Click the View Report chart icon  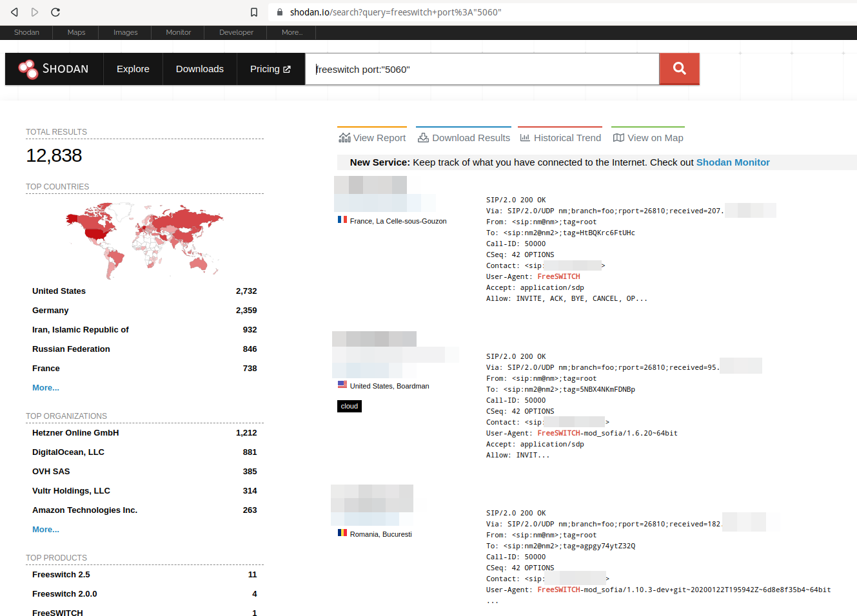344,138
